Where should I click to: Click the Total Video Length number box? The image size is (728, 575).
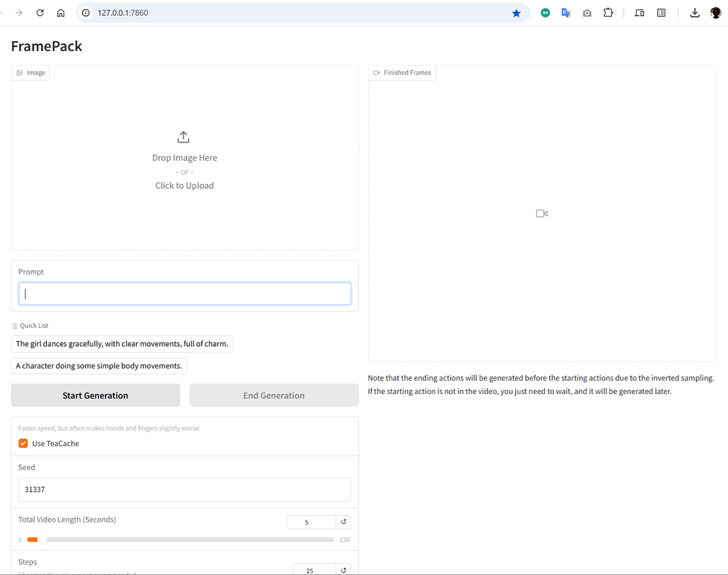[x=311, y=522]
